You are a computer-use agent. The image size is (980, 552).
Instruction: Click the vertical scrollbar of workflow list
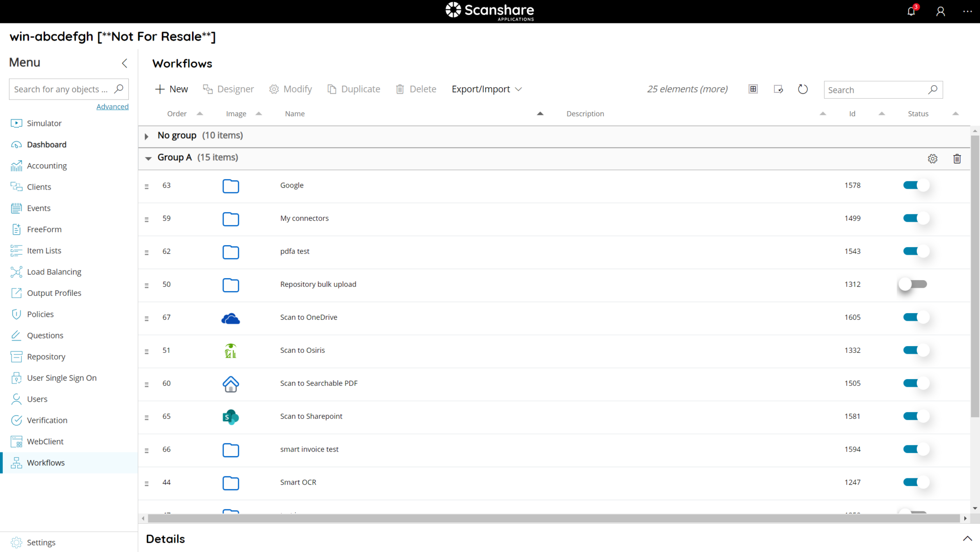coord(975,276)
